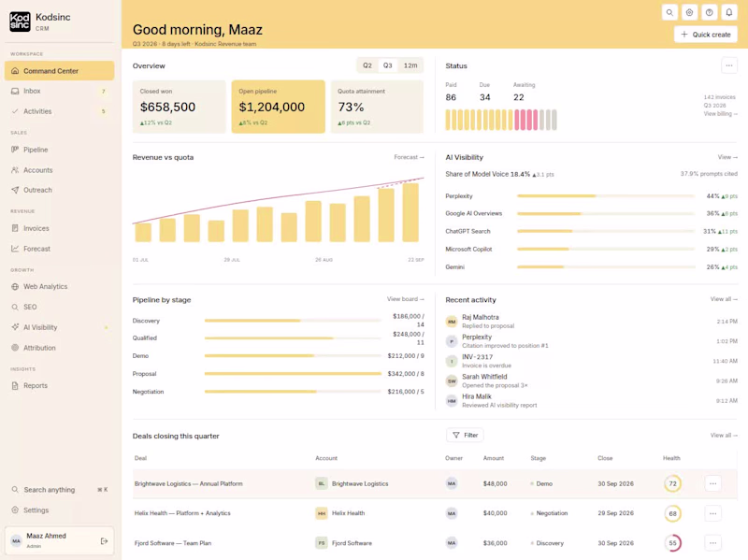748x560 pixels.
Task: Click the Inbox tray icon
Action: (15, 91)
